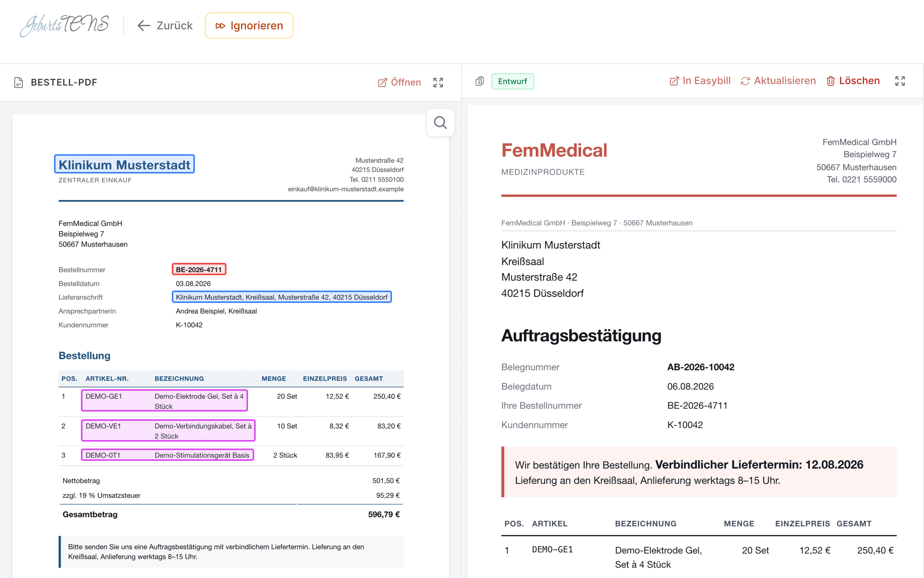Click Kreißsaal line in recipient address
Image resolution: width=924 pixels, height=578 pixels.
point(522,262)
